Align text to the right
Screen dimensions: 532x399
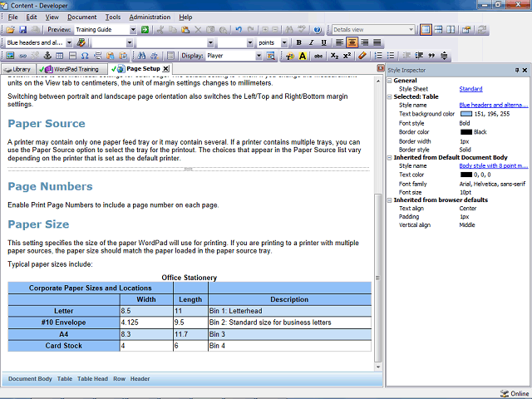point(364,42)
